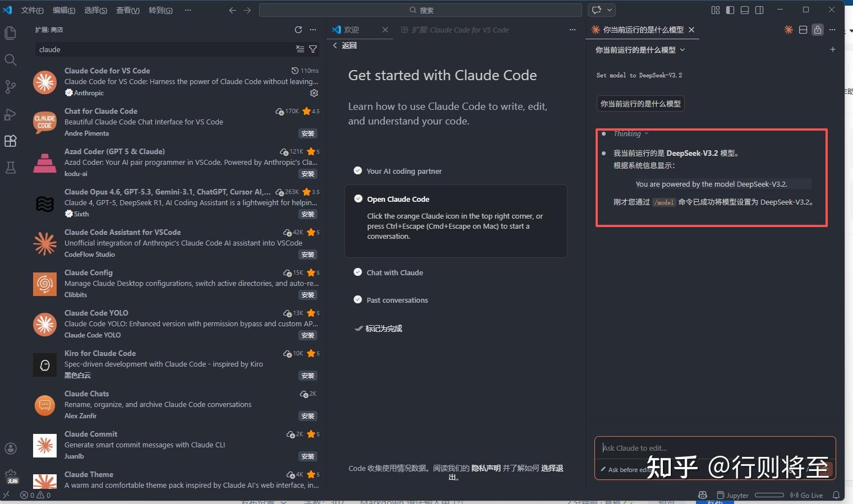Focus the 'Ask Claude to edit...' input
This screenshot has height=504, width=853.
pos(714,448)
